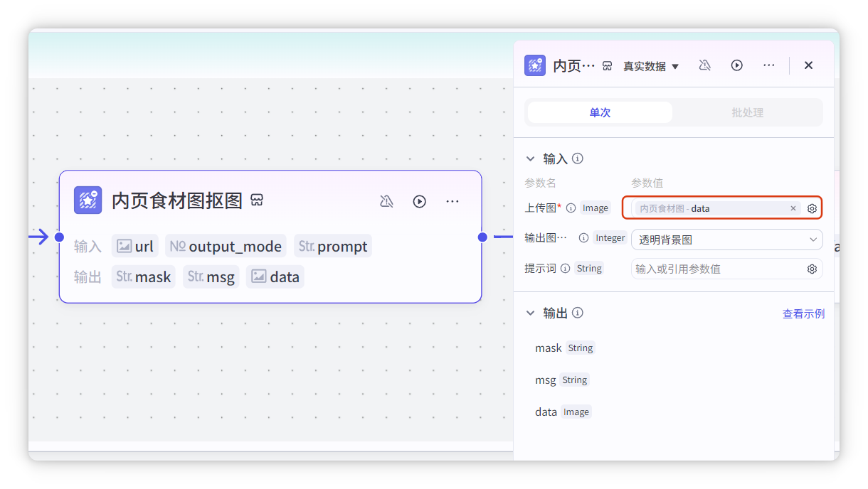Click the alert-off icon on the canvas node

(x=386, y=201)
